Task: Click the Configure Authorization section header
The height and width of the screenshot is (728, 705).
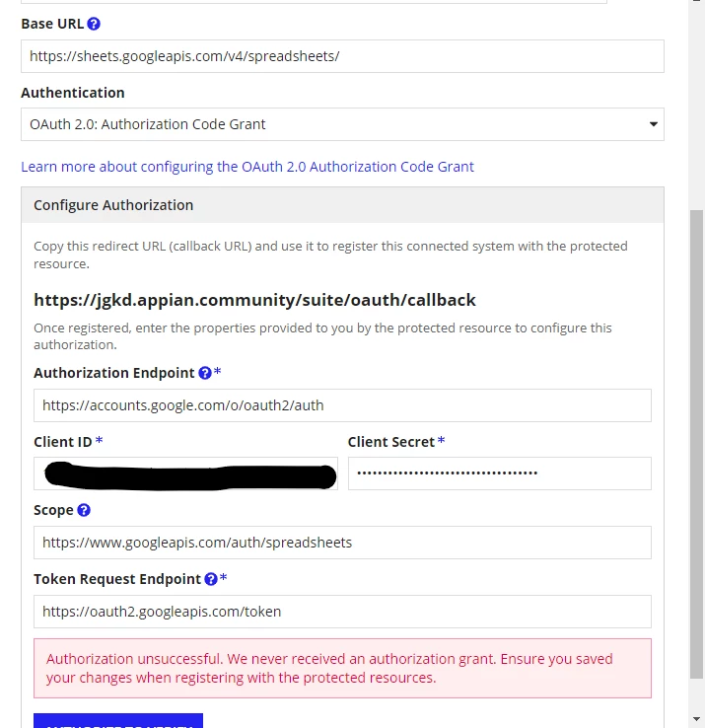Action: (342, 205)
